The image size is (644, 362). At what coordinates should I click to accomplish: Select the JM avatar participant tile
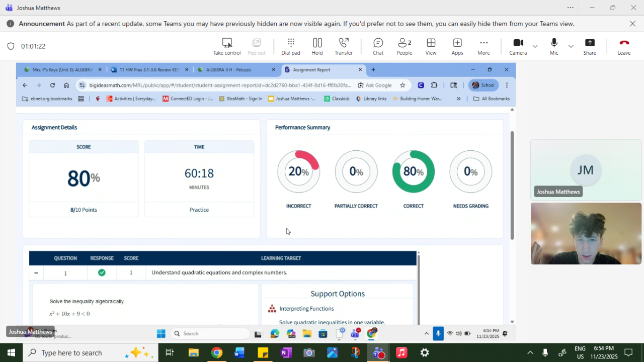(x=586, y=170)
